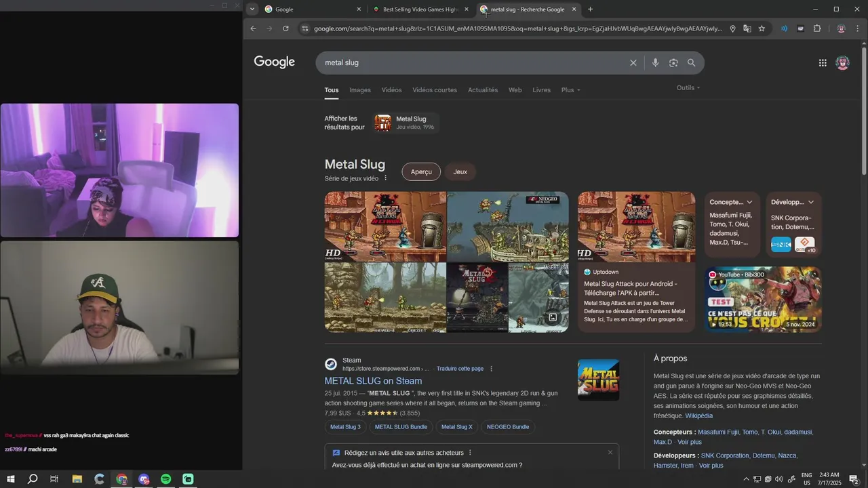The height and width of the screenshot is (488, 868).
Task: Open the Metal Slug 3 sitelink chip
Action: pos(345,427)
